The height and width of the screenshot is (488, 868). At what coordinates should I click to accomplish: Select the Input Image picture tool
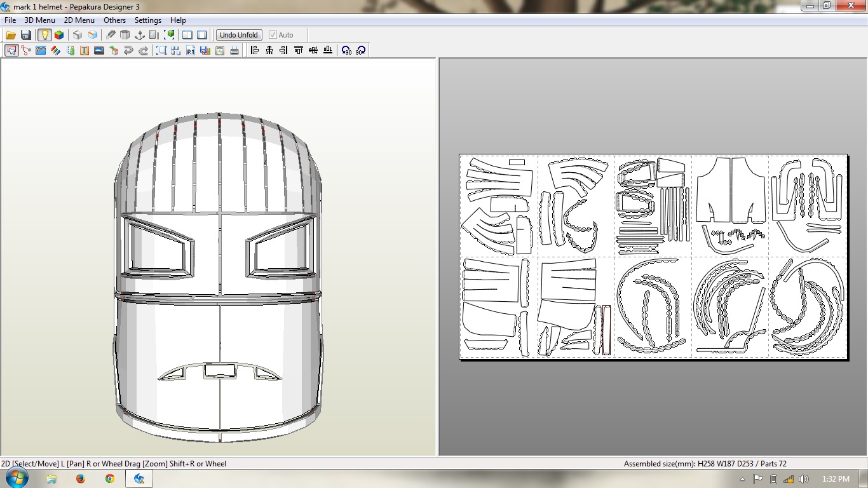point(99,50)
